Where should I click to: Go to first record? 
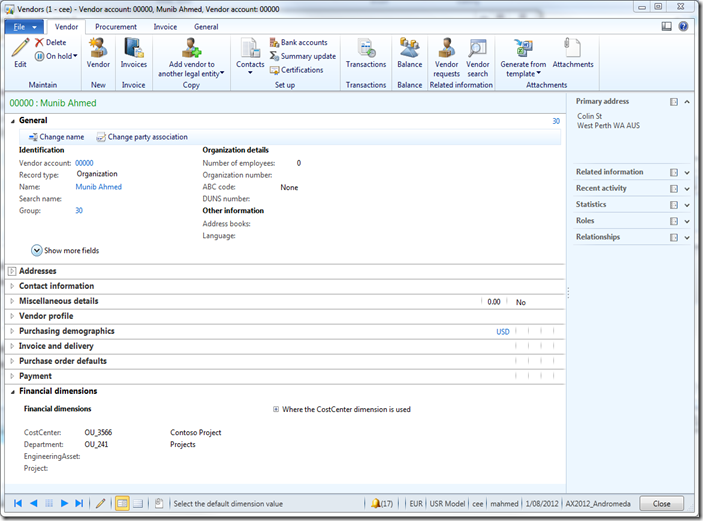(18, 504)
